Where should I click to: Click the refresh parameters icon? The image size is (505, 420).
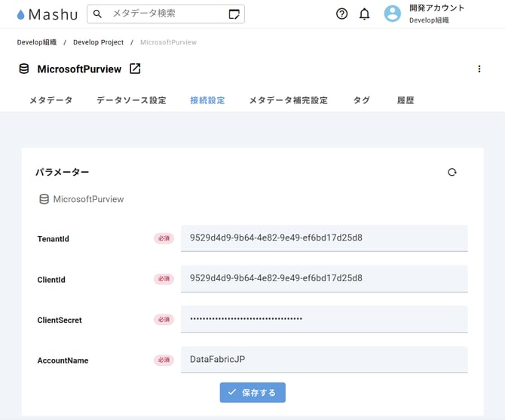click(451, 173)
